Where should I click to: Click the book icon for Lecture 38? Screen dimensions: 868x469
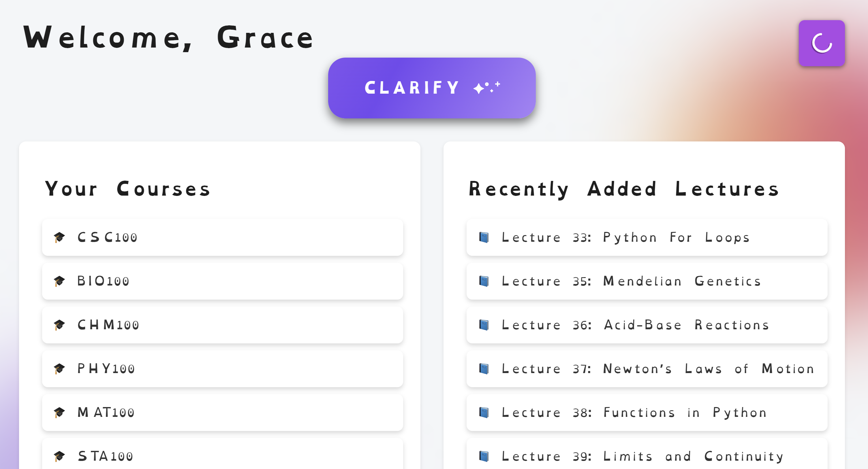484,413
